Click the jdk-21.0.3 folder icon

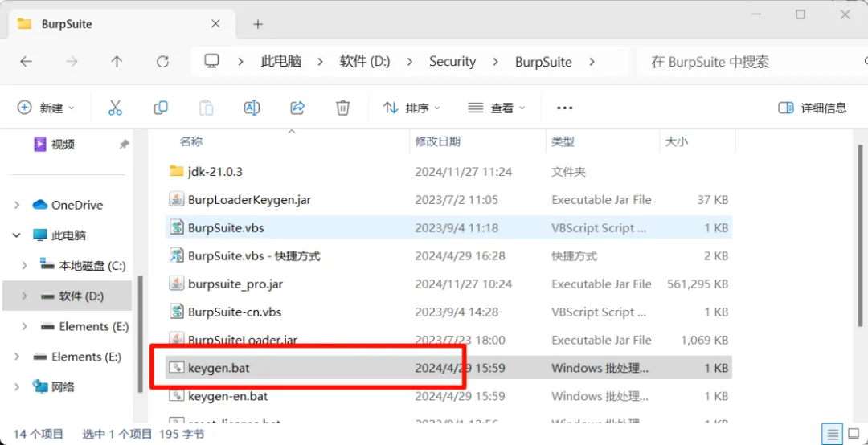(x=177, y=172)
